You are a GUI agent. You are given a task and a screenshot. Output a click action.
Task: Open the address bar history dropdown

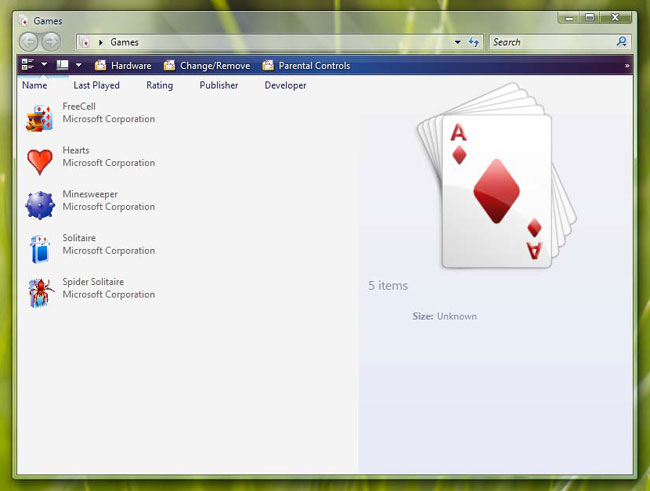[x=458, y=42]
